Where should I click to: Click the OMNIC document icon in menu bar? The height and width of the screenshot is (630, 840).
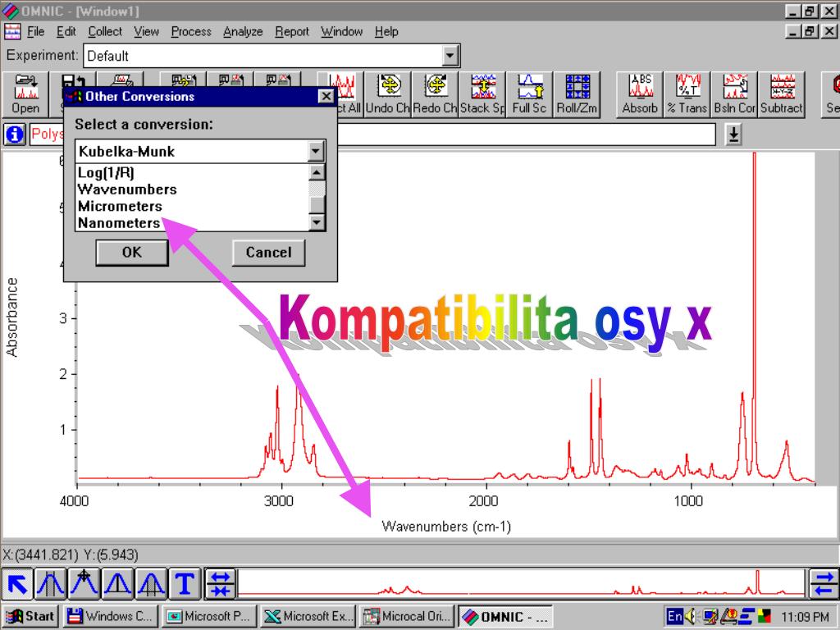click(x=12, y=32)
